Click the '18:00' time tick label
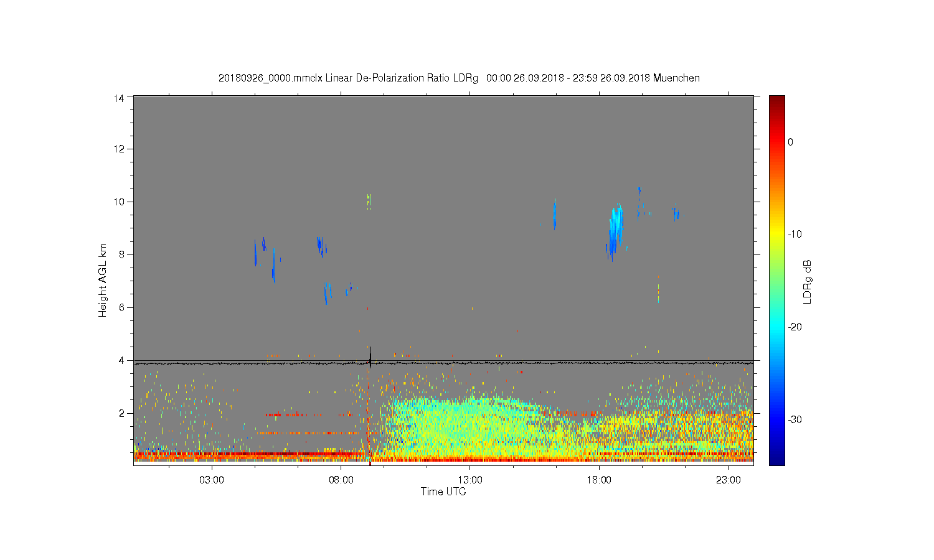The width and height of the screenshot is (934, 560). tap(599, 480)
